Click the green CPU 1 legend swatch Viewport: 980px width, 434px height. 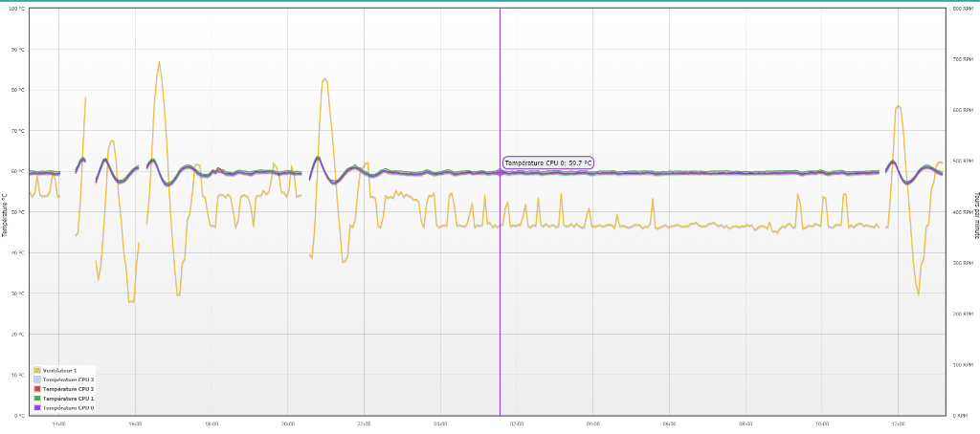coord(37,399)
